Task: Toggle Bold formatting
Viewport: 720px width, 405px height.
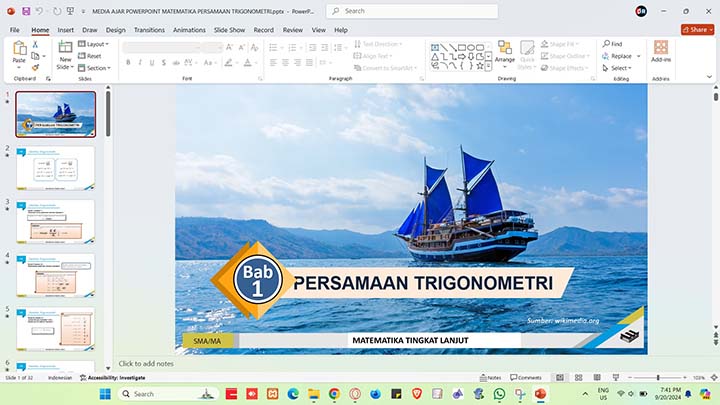Action: click(x=128, y=62)
